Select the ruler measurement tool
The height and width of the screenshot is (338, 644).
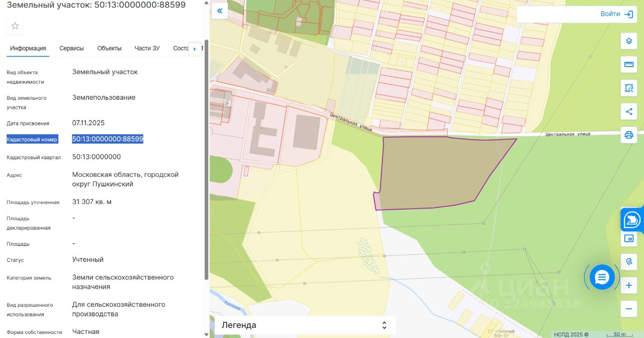point(628,64)
